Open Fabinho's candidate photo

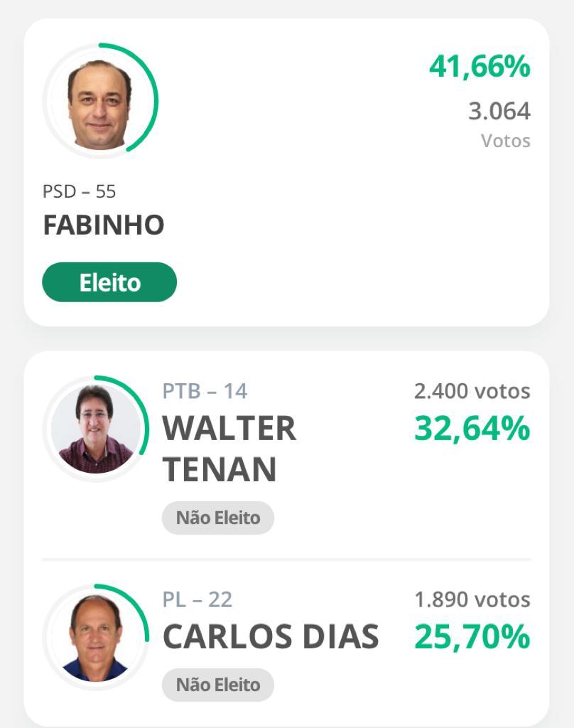(x=99, y=103)
